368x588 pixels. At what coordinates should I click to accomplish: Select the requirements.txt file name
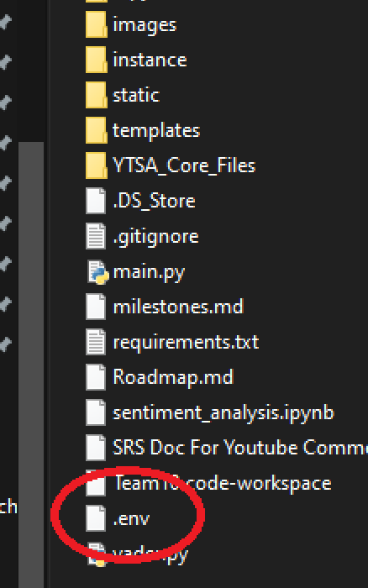click(186, 343)
